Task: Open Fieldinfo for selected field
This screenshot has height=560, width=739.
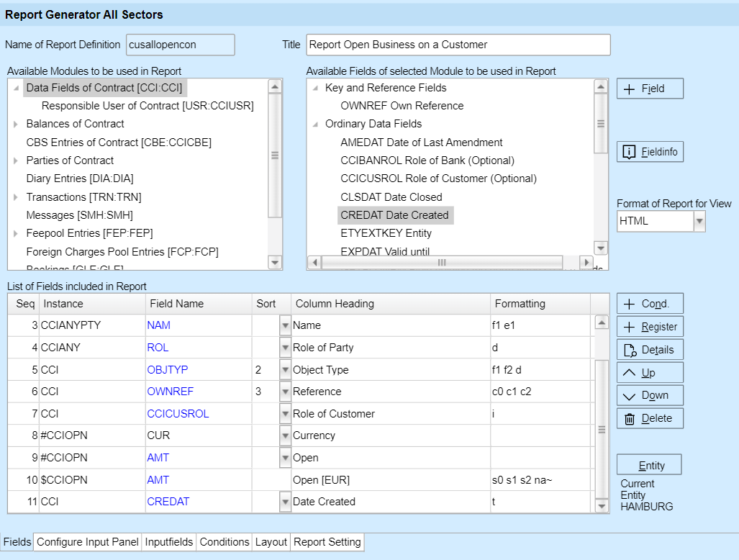Action: tap(650, 152)
